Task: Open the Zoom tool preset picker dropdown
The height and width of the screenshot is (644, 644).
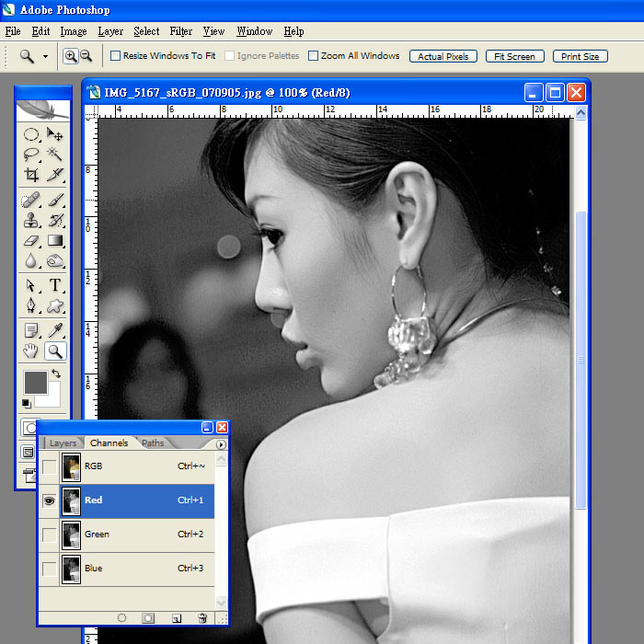Action: [45, 56]
